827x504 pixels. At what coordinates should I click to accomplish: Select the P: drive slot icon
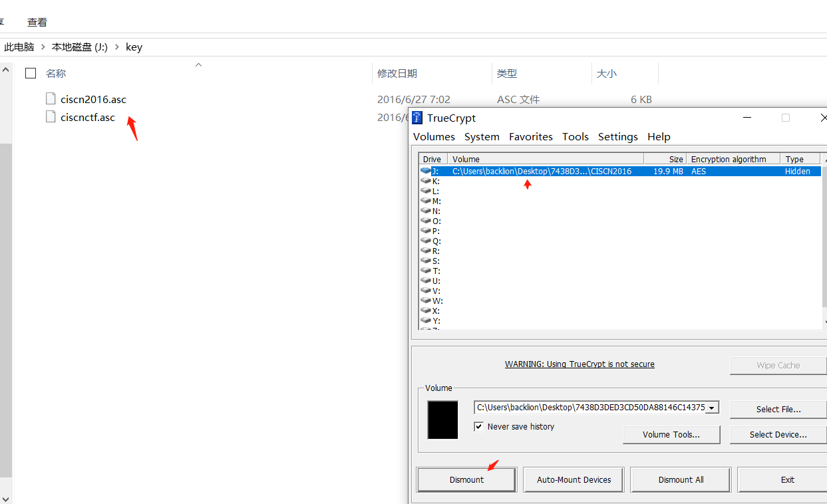[426, 231]
